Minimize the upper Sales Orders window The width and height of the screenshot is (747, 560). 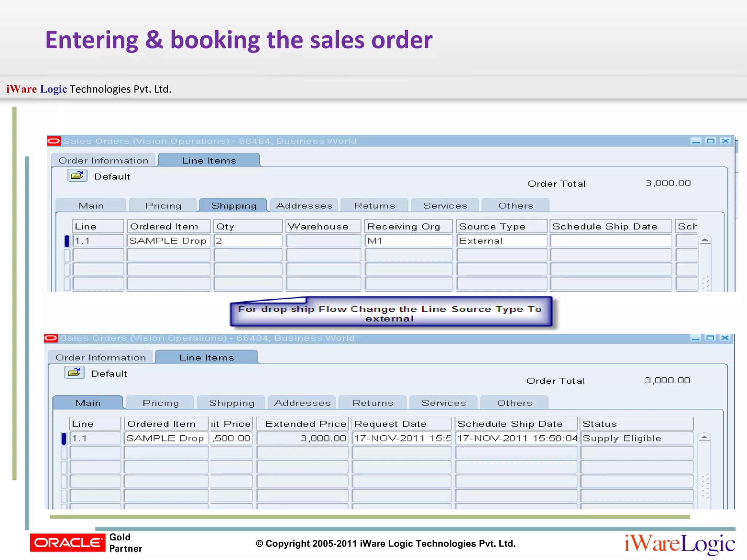(696, 141)
